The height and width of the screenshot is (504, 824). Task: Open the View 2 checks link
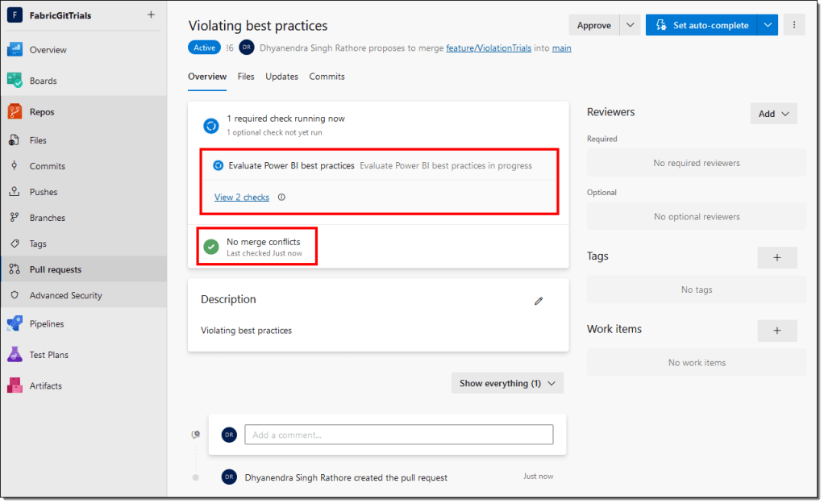[x=242, y=198]
